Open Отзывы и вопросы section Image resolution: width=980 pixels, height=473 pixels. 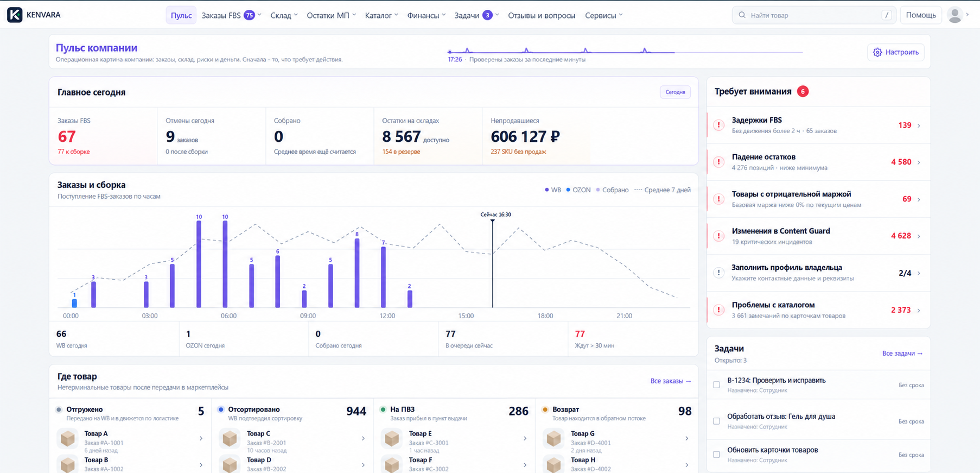click(542, 15)
